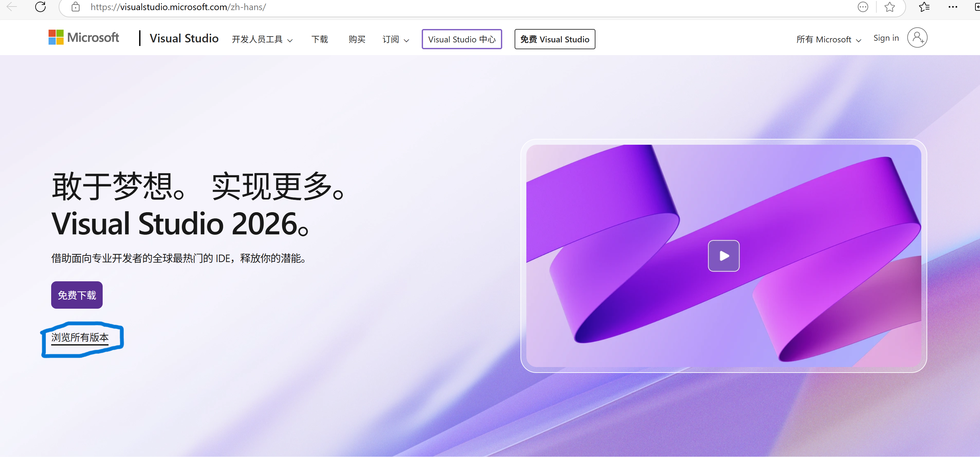Play the hero video

(723, 256)
